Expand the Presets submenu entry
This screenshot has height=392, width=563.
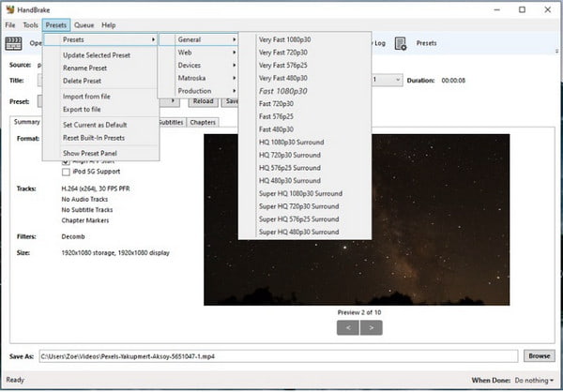[100, 39]
